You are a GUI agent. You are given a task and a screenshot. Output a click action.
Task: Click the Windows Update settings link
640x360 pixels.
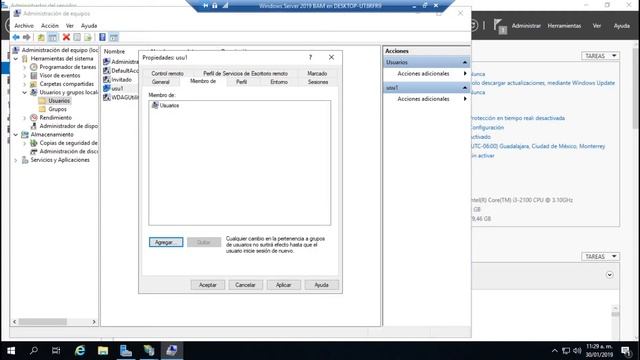click(543, 83)
